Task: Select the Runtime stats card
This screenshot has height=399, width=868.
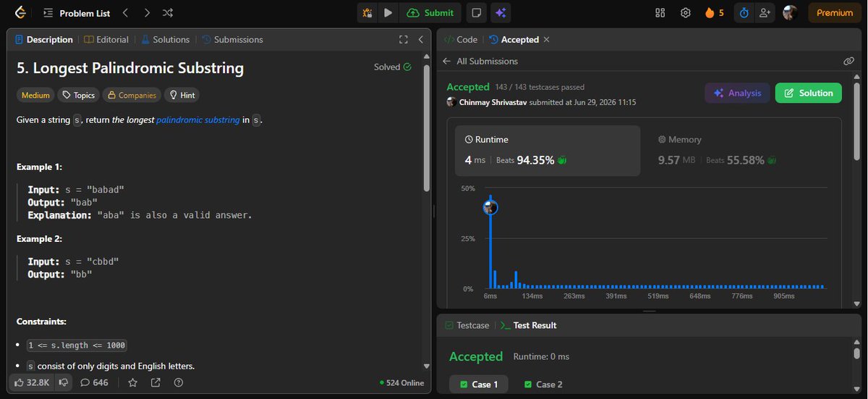Action: [548, 151]
